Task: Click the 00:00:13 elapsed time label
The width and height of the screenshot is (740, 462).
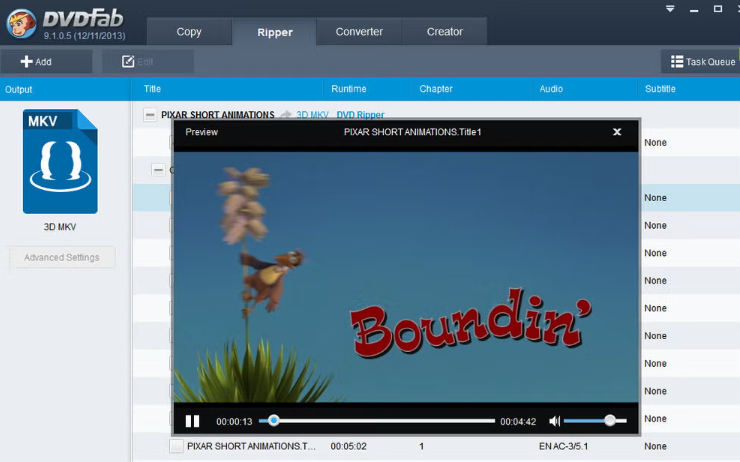Action: [x=234, y=421]
